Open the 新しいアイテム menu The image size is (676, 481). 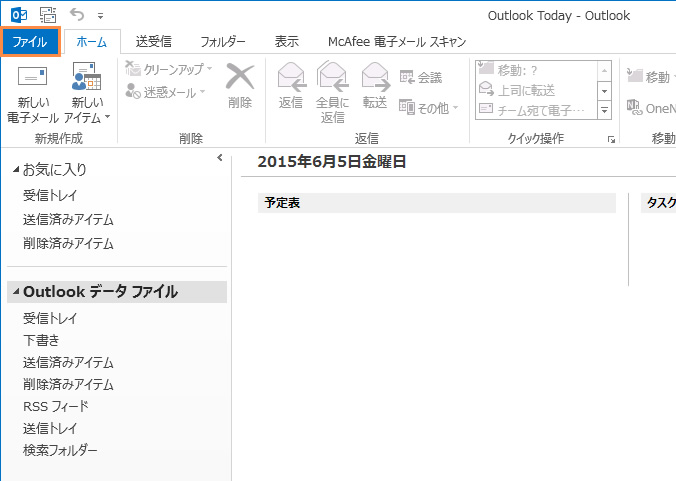(x=87, y=93)
